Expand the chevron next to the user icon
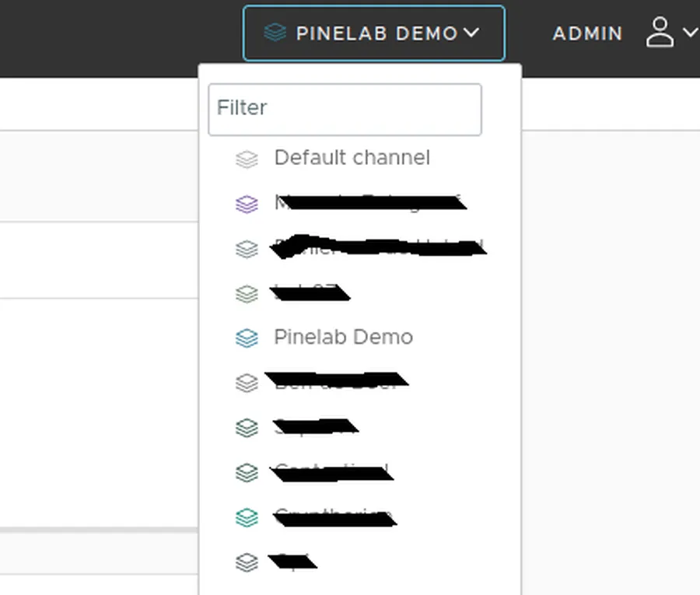700x595 pixels. 690,33
